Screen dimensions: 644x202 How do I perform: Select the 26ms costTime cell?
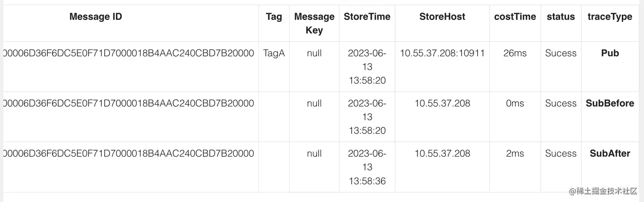tap(515, 53)
